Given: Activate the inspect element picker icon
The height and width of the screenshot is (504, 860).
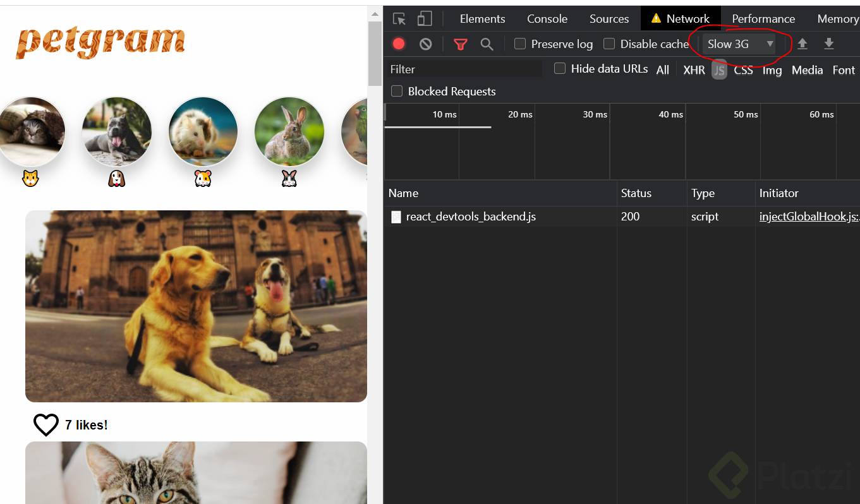Looking at the screenshot, I should point(399,19).
